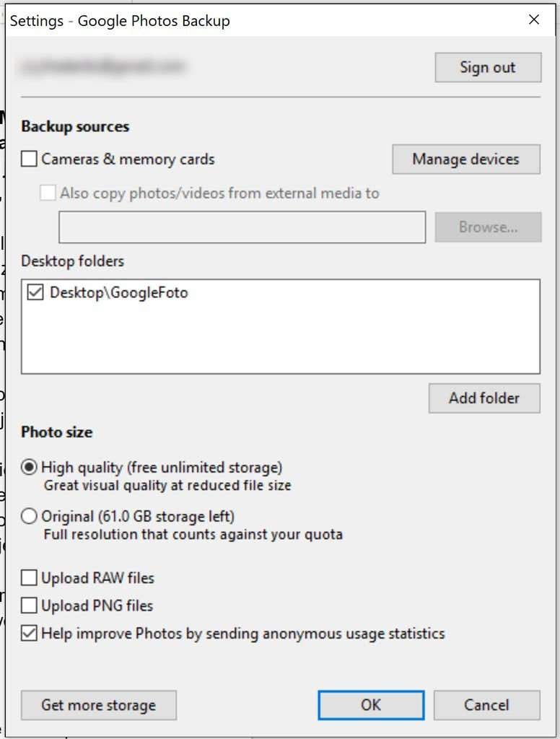Open Manage devices
The height and width of the screenshot is (739, 560).
465,159
